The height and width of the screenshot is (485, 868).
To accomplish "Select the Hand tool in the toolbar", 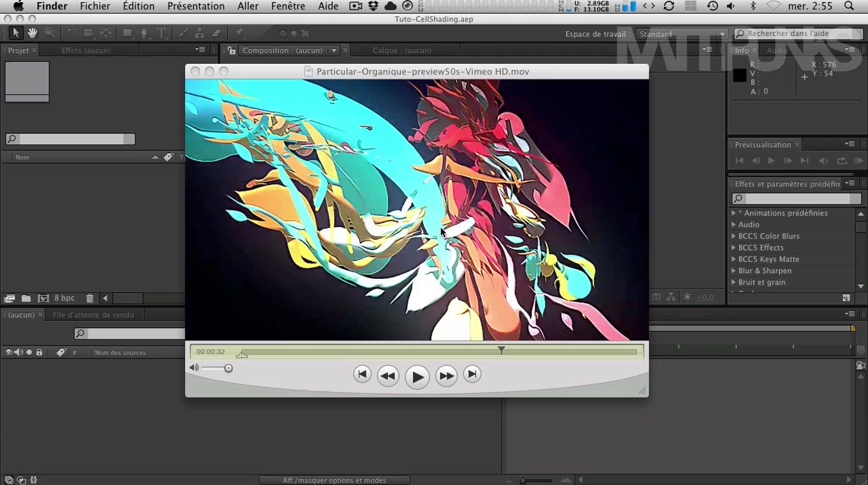I will coord(32,33).
